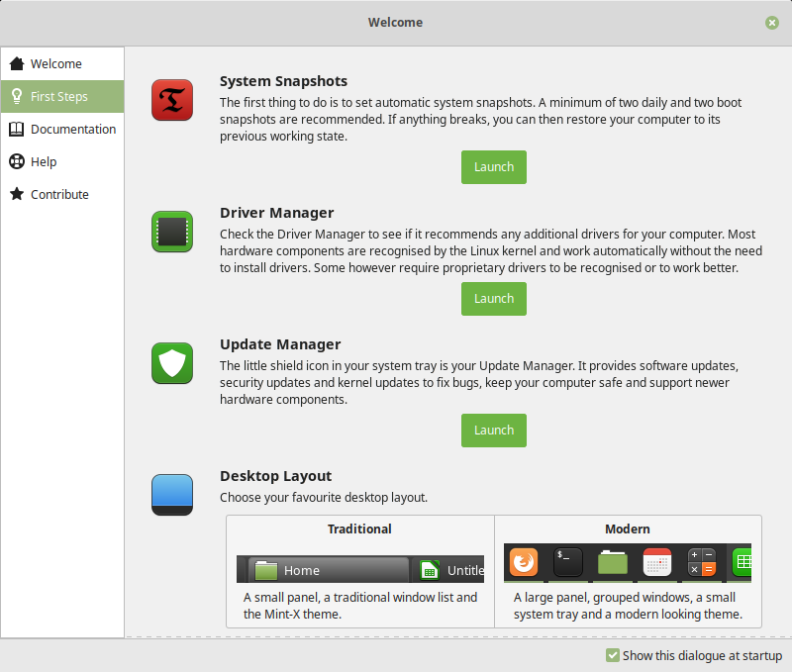Click the open book Documentation icon

click(17, 130)
